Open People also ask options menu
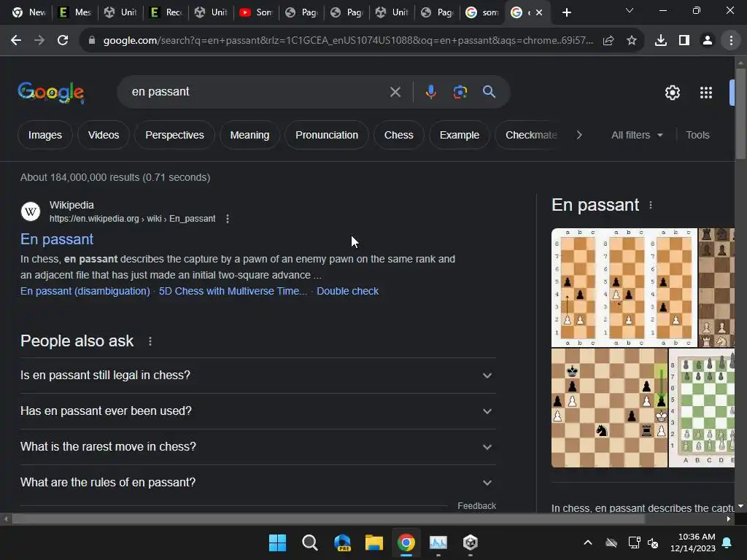The height and width of the screenshot is (560, 747). [150, 341]
